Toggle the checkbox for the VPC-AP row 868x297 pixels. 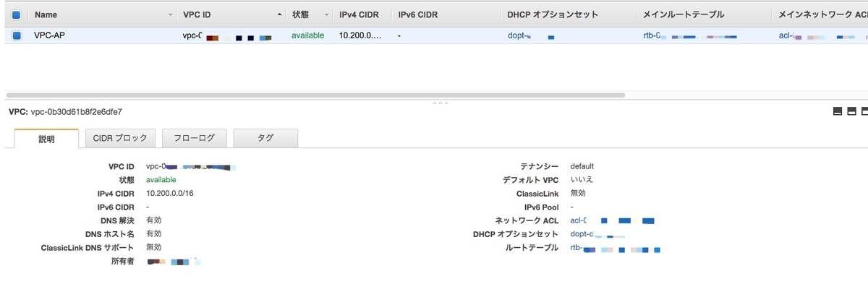tap(17, 35)
